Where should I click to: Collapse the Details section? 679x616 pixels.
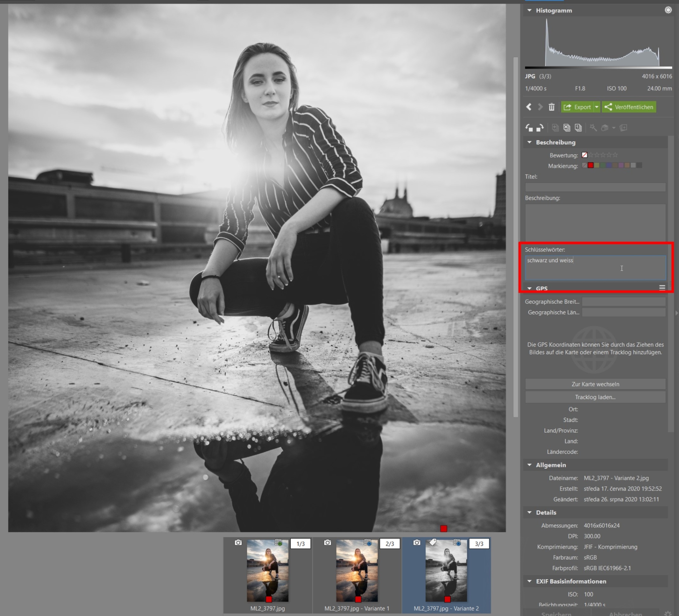pos(529,512)
